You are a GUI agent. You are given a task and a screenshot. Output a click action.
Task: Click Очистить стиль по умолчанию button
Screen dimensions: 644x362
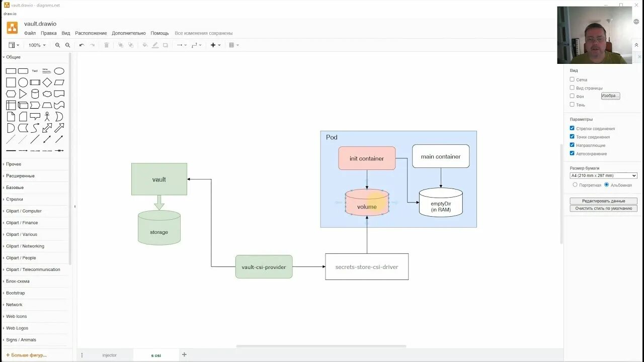[x=603, y=208]
